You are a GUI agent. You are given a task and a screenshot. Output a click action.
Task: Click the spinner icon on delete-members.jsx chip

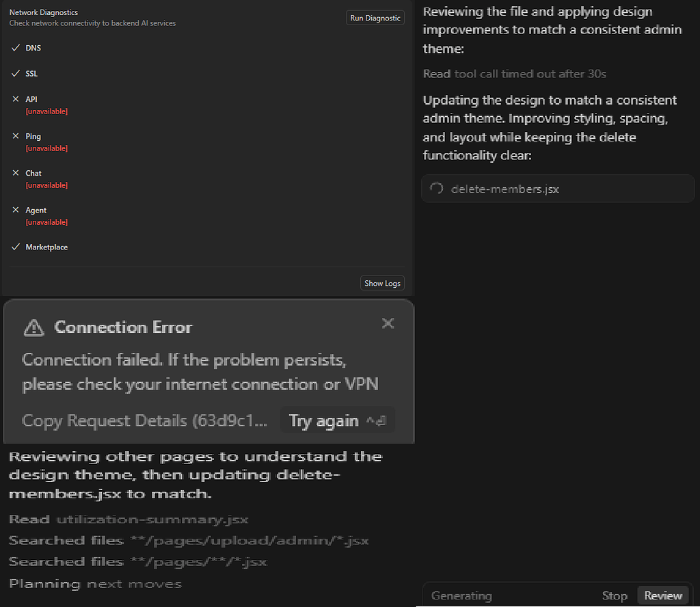[x=436, y=189]
